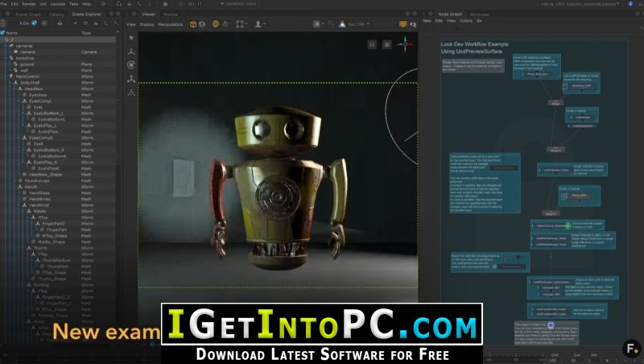This screenshot has width=644, height=364.
Task: Switch to the Catalog tab
Action: (x=56, y=14)
